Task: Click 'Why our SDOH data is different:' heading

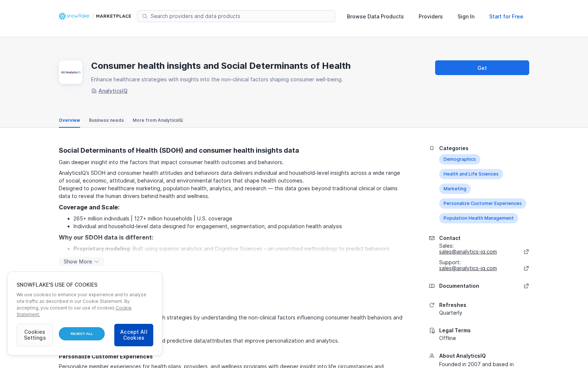Action: click(x=106, y=237)
